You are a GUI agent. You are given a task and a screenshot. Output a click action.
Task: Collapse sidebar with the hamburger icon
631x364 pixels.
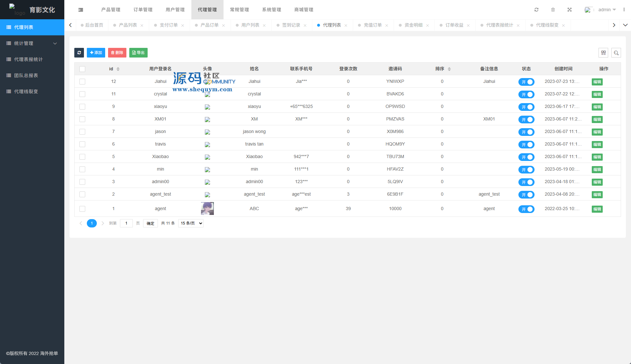(81, 10)
